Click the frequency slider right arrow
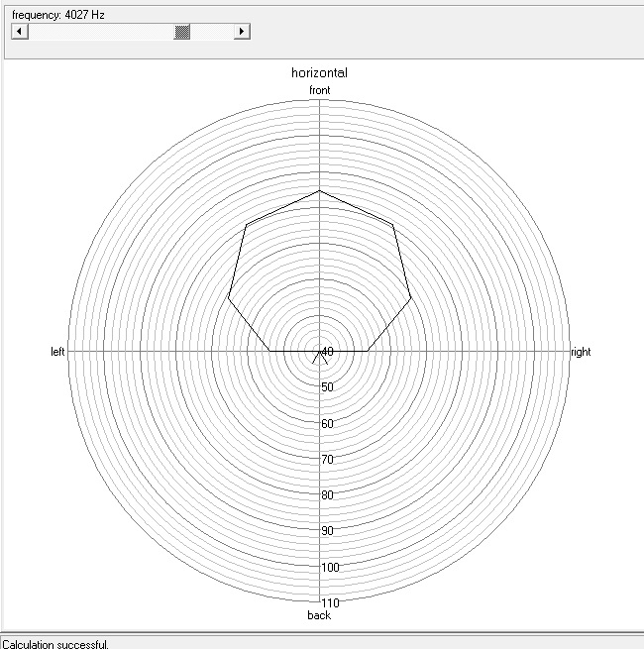The image size is (644, 649). coord(242,32)
